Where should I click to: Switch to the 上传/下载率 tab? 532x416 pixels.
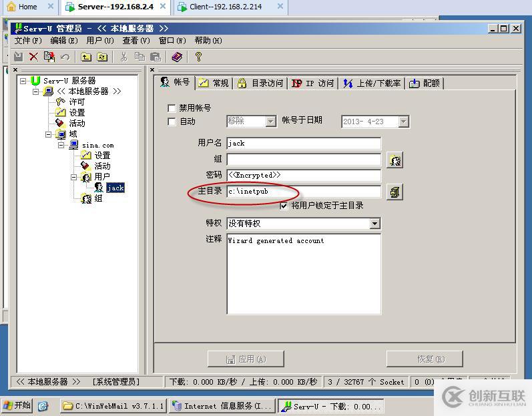coord(372,83)
